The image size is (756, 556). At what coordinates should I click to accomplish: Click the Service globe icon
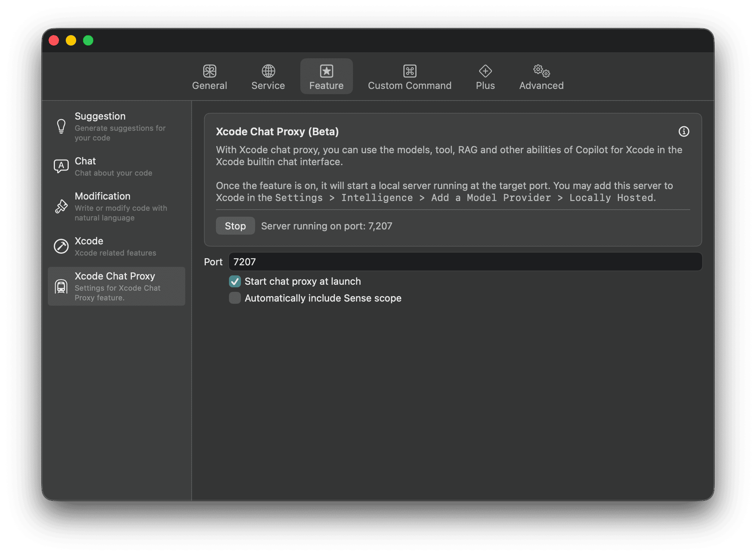tap(267, 71)
